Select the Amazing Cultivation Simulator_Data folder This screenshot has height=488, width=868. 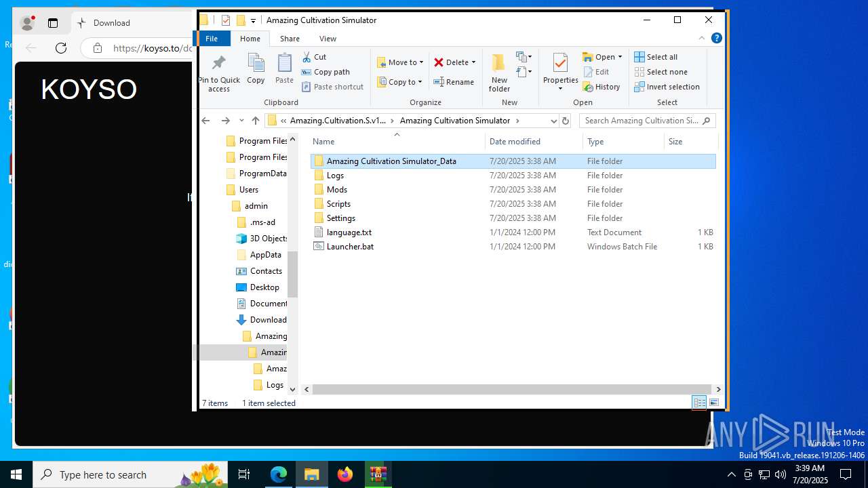[x=513, y=161]
